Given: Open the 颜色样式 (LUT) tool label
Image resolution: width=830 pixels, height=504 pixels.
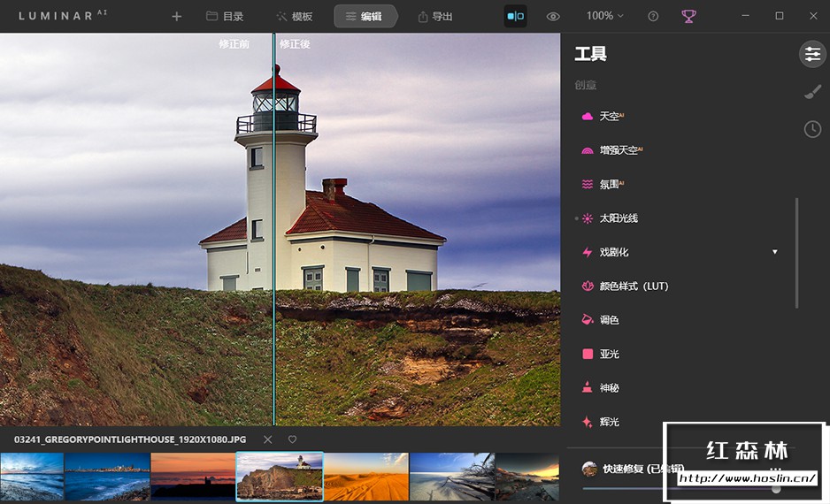Looking at the screenshot, I should coord(634,286).
